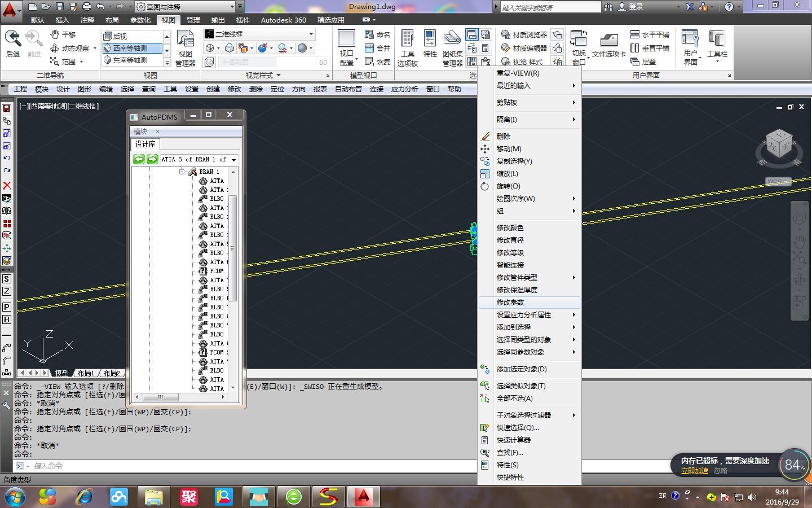Image resolution: width=812 pixels, height=508 pixels.
Task: Activate the 动态观察 orbit tool
Action: [x=70, y=49]
